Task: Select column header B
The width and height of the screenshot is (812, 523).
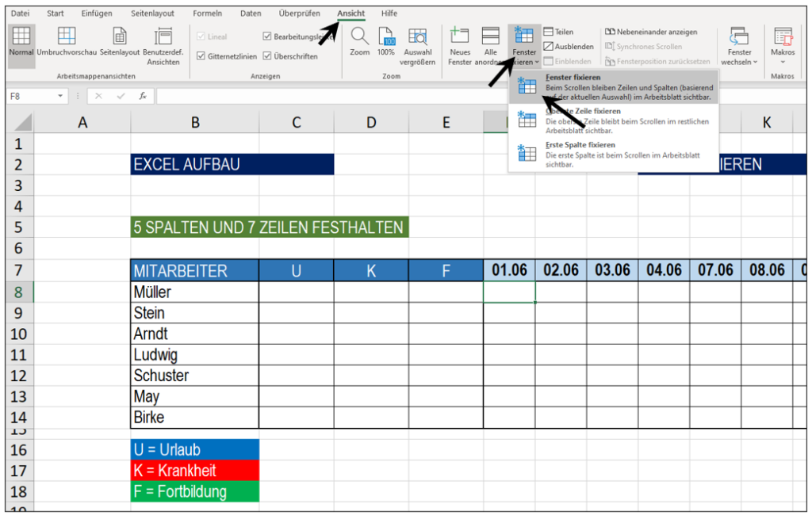Action: (195, 123)
